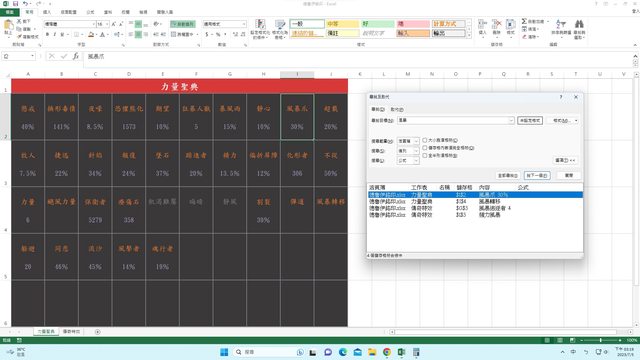Click the Save icon in the quick access toolbar
The height and width of the screenshot is (360, 640).
pyautogui.click(x=16, y=4)
